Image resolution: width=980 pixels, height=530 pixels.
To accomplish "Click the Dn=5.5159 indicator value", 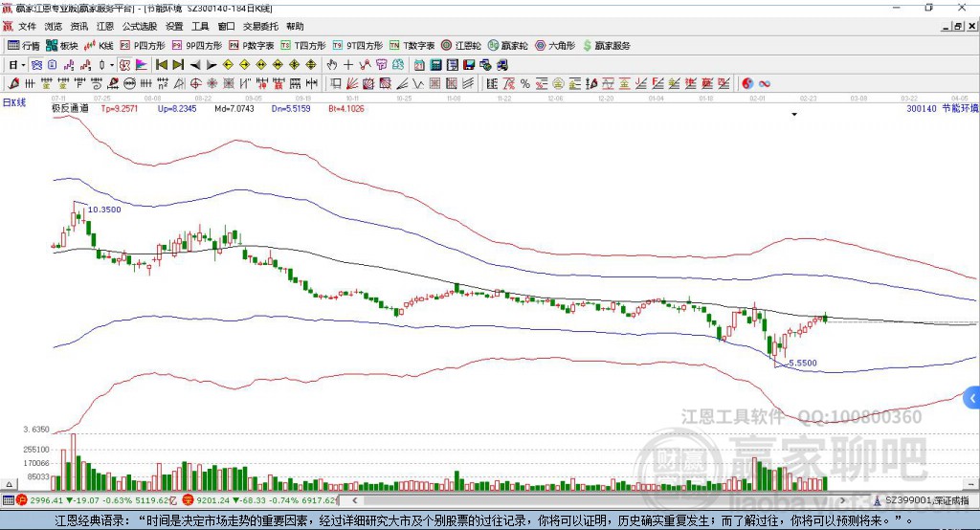I will pyautogui.click(x=291, y=108).
